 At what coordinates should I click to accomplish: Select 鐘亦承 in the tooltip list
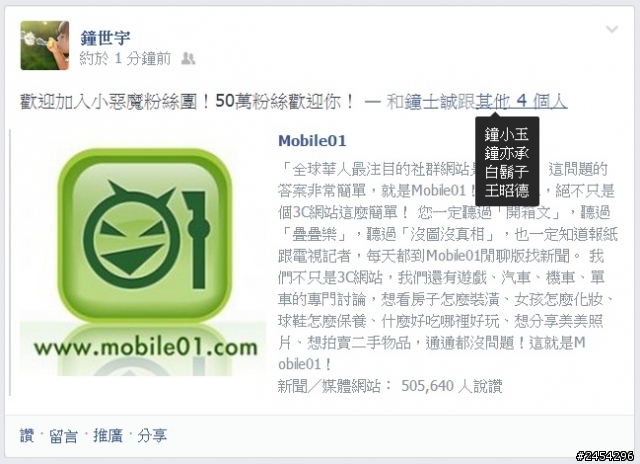pos(507,153)
